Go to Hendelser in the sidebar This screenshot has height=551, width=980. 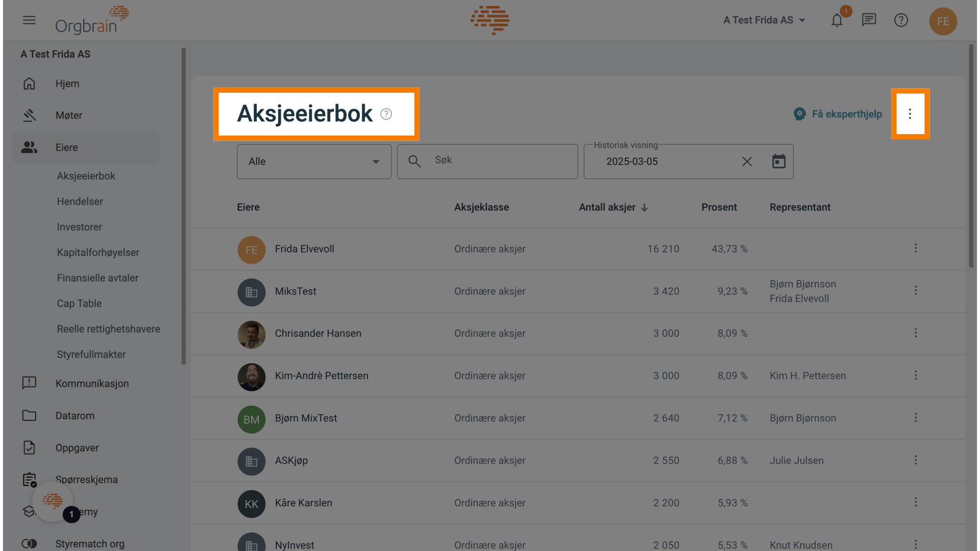pos(80,202)
